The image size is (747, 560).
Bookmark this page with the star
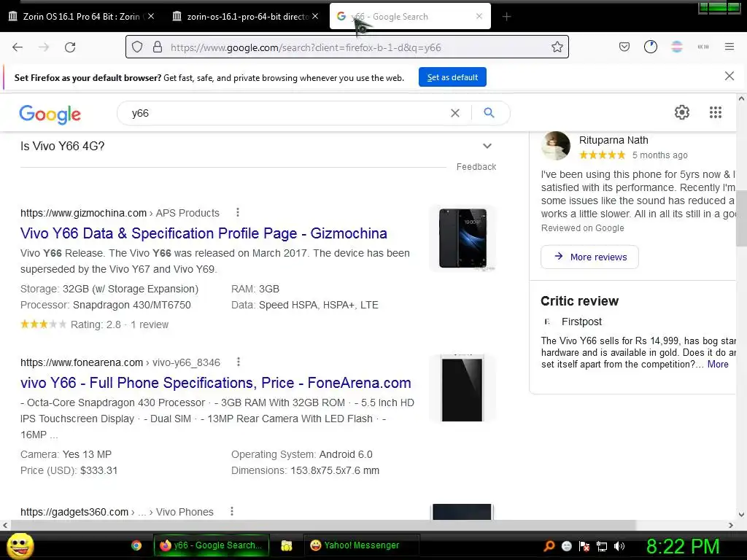(557, 47)
